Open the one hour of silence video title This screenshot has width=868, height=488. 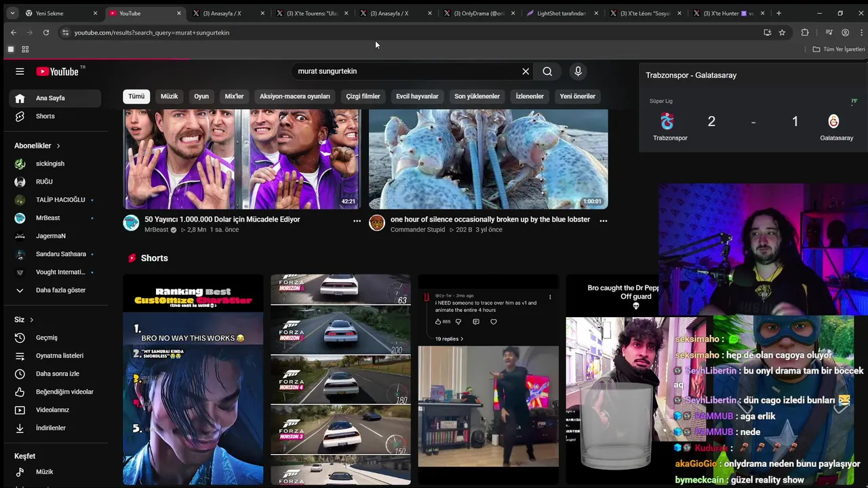click(x=490, y=220)
